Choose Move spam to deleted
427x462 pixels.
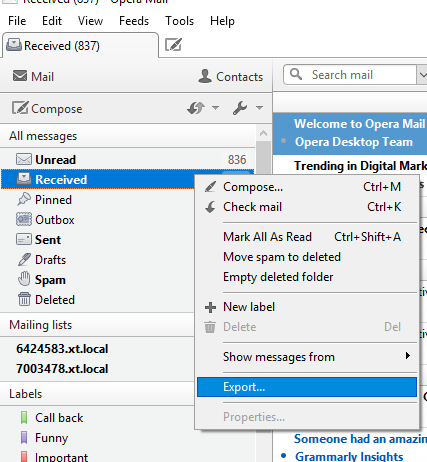click(307, 257)
